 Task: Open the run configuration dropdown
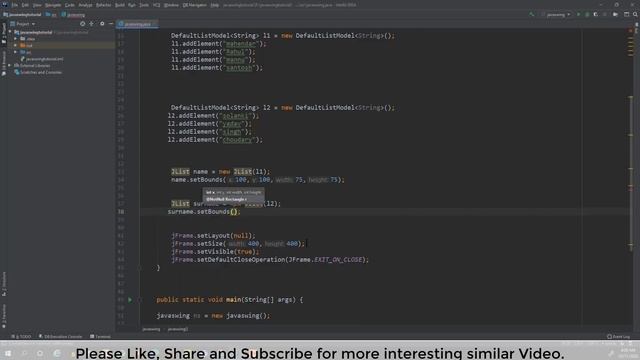(556, 14)
